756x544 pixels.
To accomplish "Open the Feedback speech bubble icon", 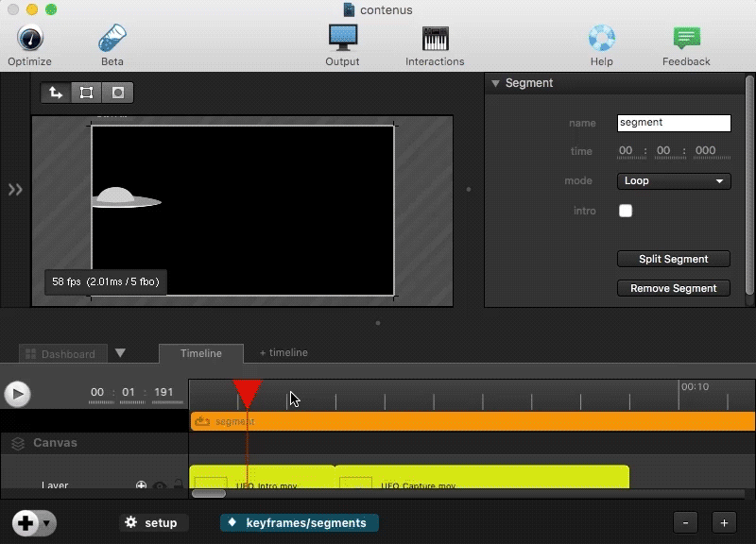I will [x=686, y=39].
